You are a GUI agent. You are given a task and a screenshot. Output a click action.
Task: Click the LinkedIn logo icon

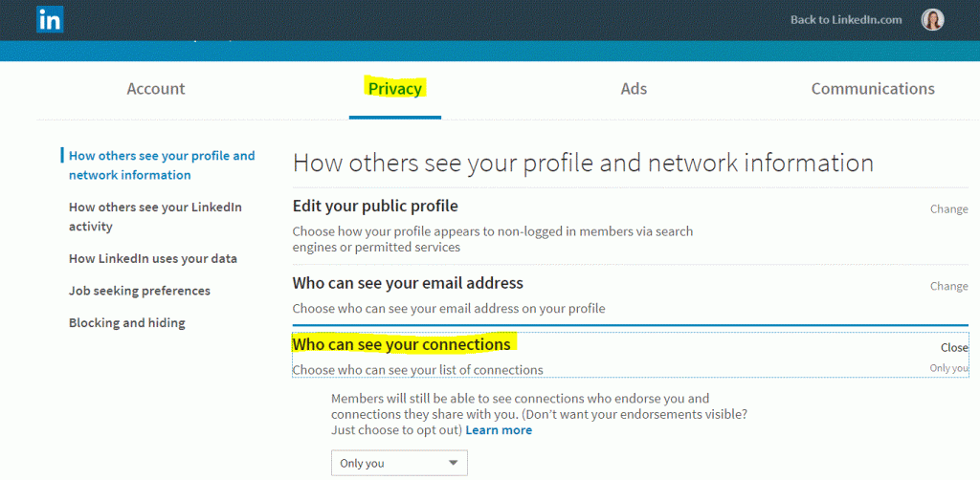pos(50,19)
